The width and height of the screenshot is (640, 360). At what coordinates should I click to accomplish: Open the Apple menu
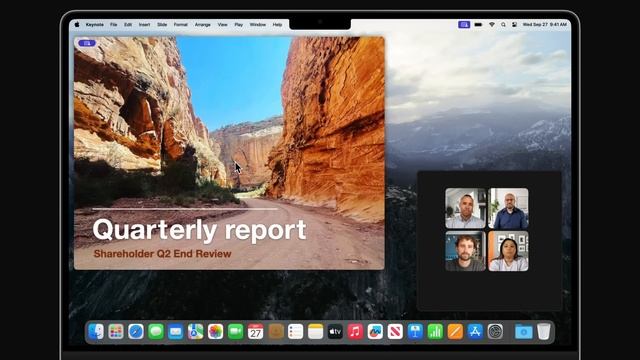pos(77,24)
